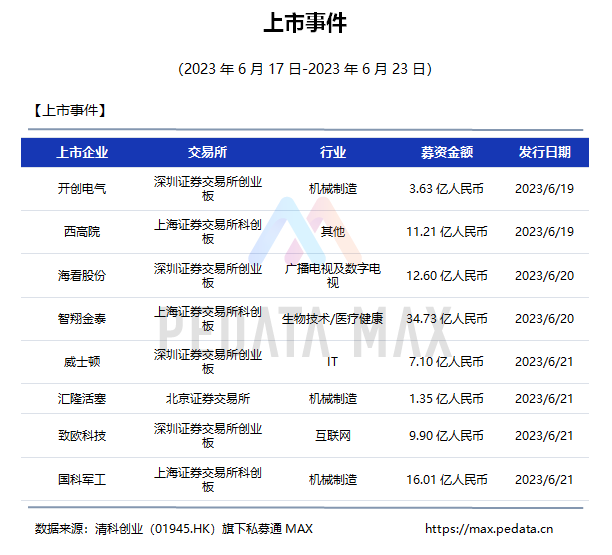Click the 发行日期 column header

pos(544,152)
